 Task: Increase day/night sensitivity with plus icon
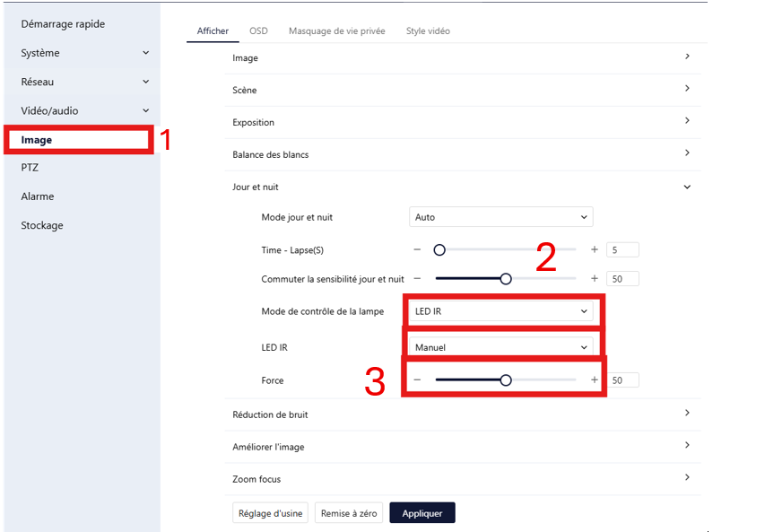594,279
